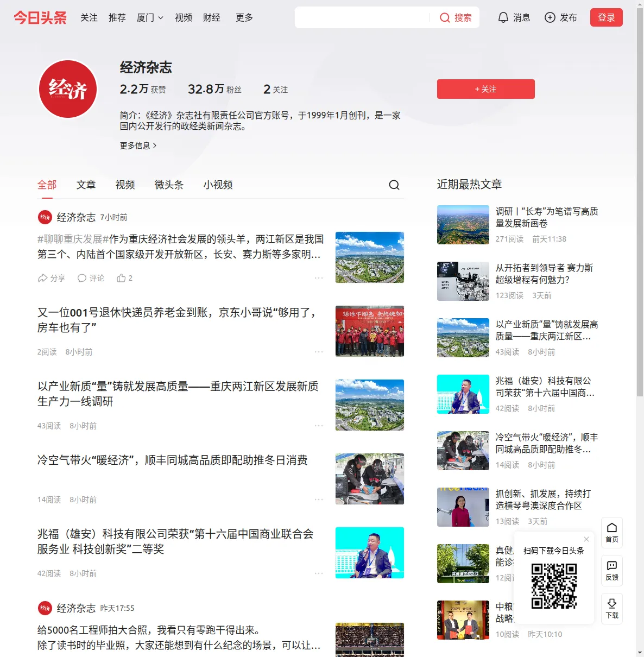Switch to 微头条 tab
The width and height of the screenshot is (644, 657).
click(x=169, y=185)
